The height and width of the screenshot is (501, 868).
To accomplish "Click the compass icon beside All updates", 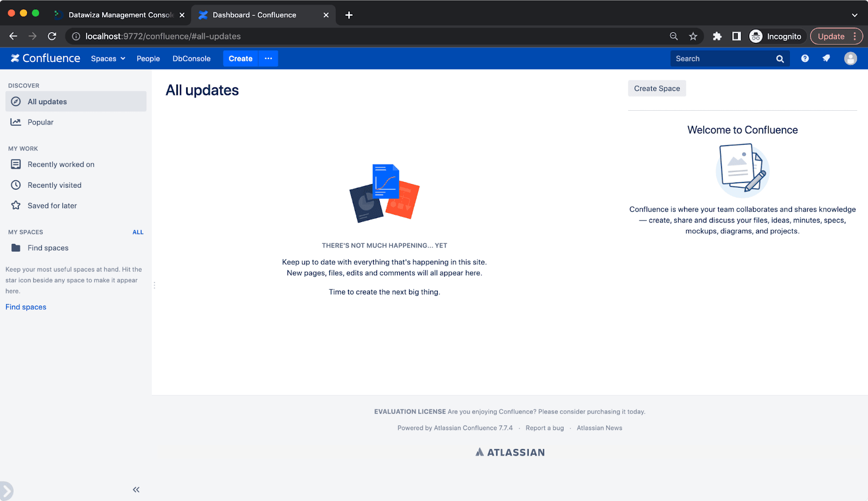I will click(x=16, y=102).
